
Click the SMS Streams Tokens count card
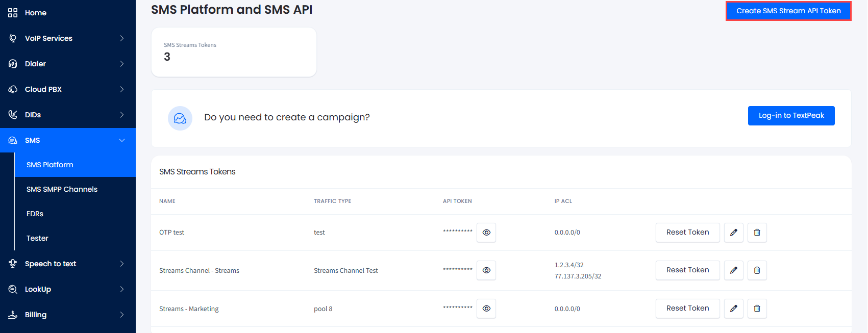coord(234,52)
